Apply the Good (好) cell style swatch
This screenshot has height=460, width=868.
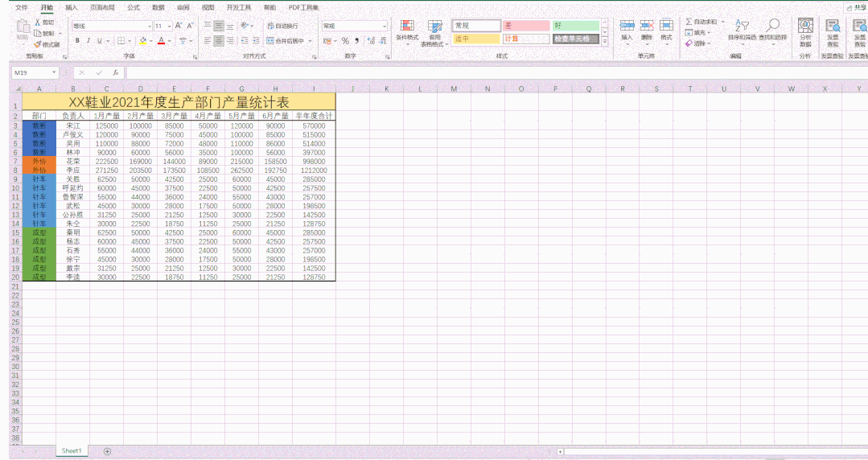(x=574, y=26)
